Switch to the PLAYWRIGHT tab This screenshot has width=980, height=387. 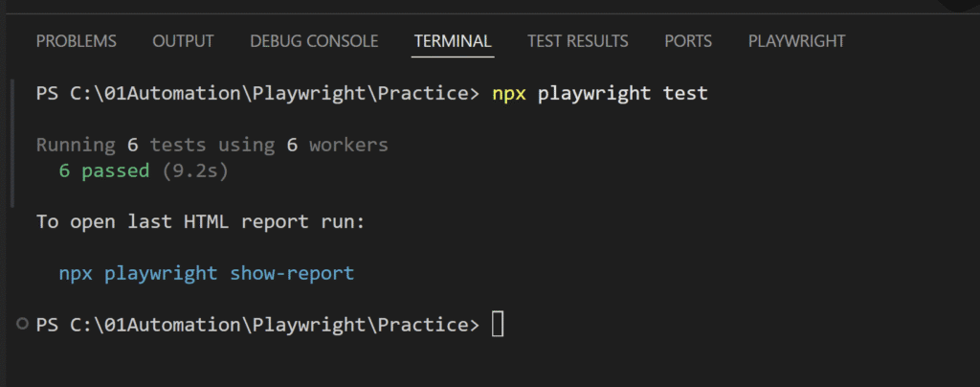click(x=797, y=41)
